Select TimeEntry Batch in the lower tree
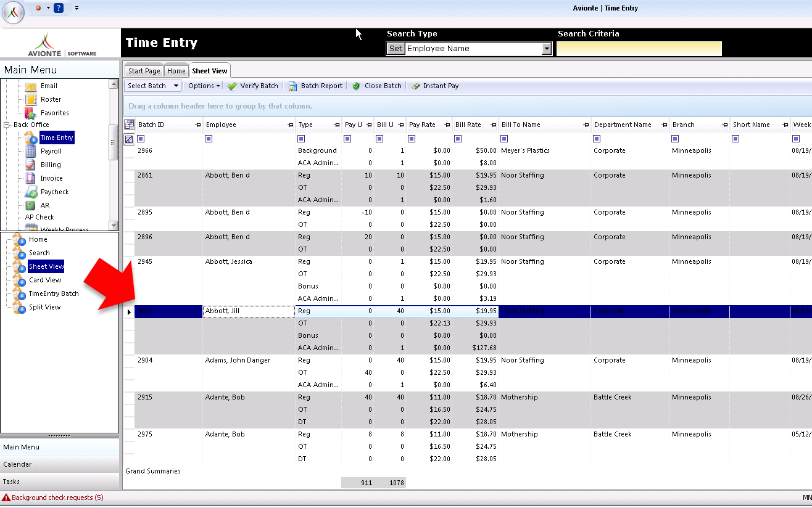This screenshot has height=508, width=812. coord(54,293)
